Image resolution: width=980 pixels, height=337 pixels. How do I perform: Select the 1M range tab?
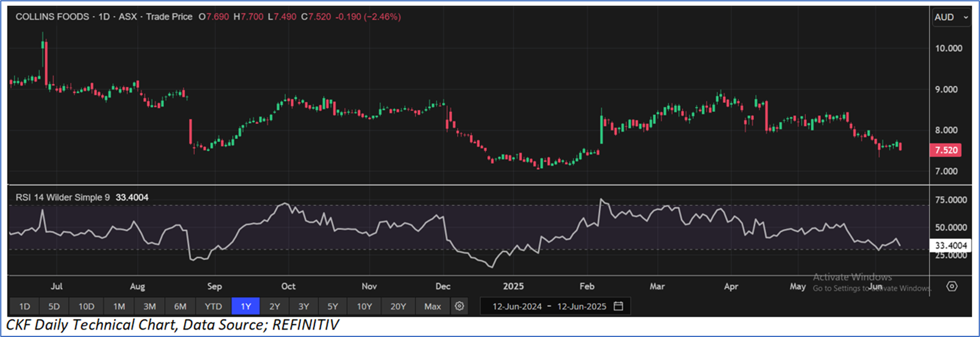point(119,306)
